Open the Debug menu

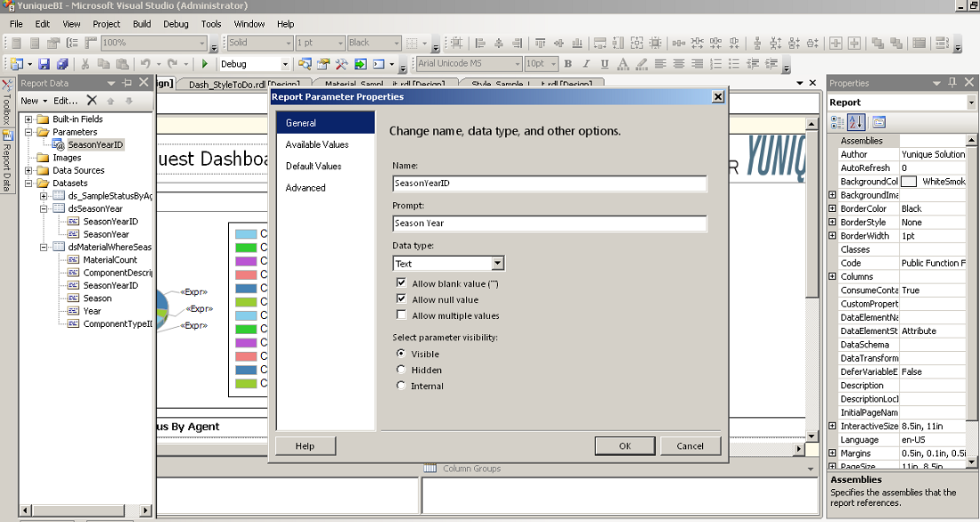pos(176,24)
